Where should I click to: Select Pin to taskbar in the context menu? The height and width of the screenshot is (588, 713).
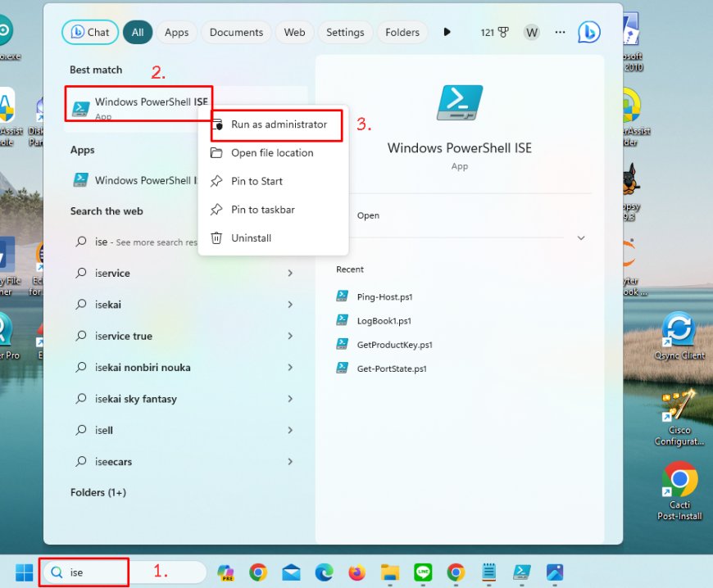(273, 210)
